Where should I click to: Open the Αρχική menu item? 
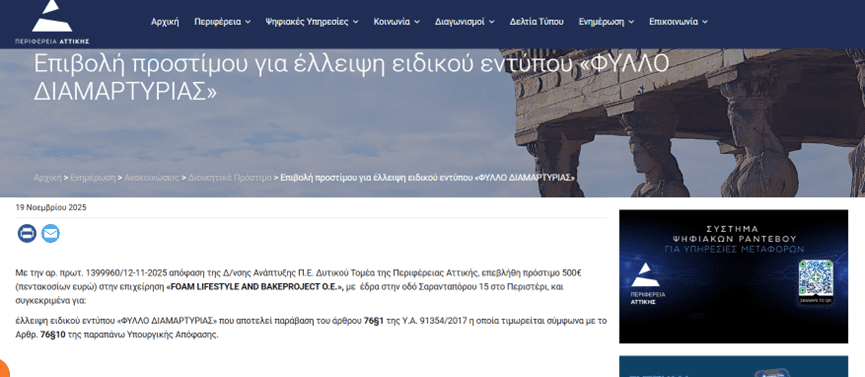tap(165, 22)
